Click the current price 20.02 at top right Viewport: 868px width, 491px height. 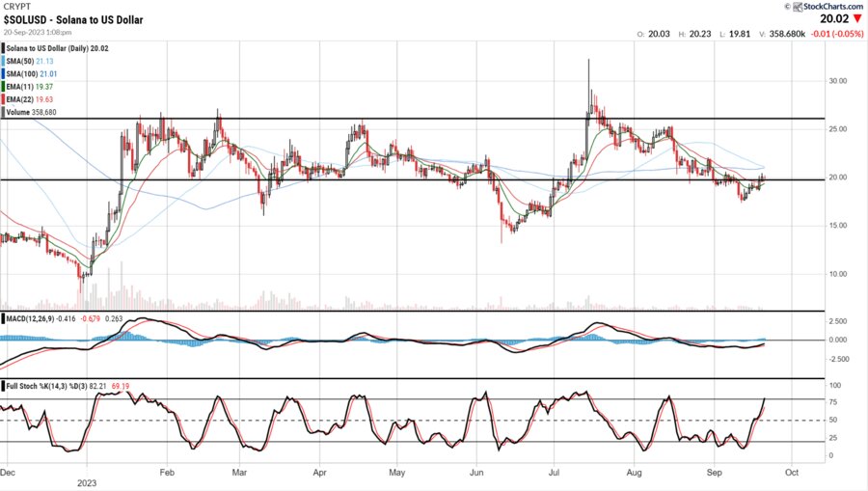[x=835, y=18]
